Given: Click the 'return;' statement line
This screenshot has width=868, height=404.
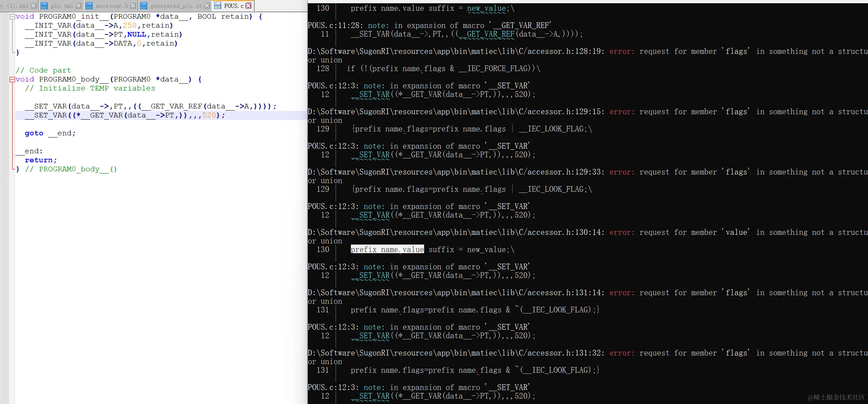Looking at the screenshot, I should [41, 160].
